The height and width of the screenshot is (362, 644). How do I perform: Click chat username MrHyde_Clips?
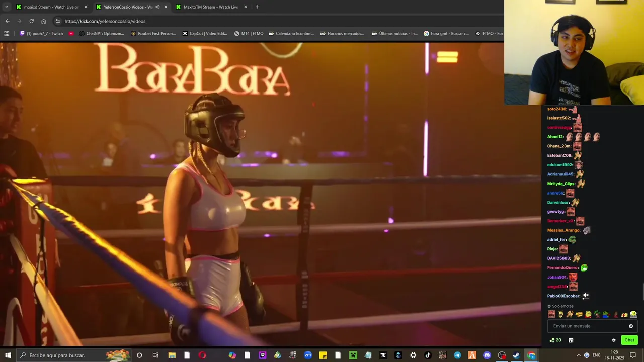561,184
